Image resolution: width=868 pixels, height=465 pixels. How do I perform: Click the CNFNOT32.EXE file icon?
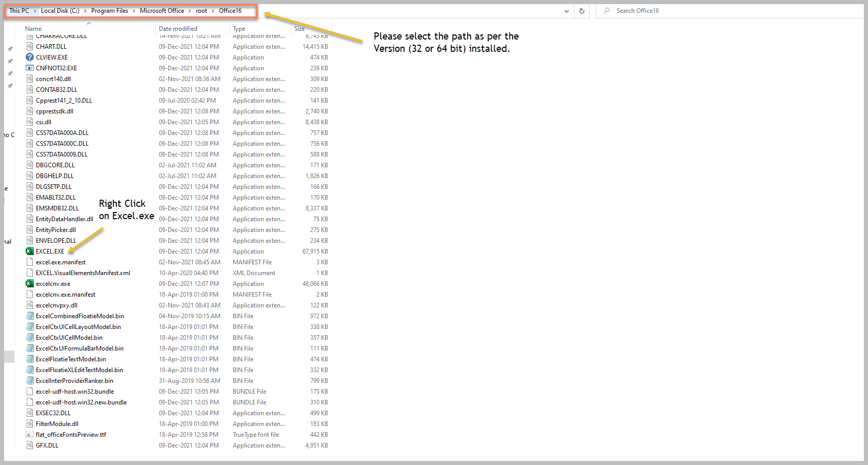[x=30, y=68]
